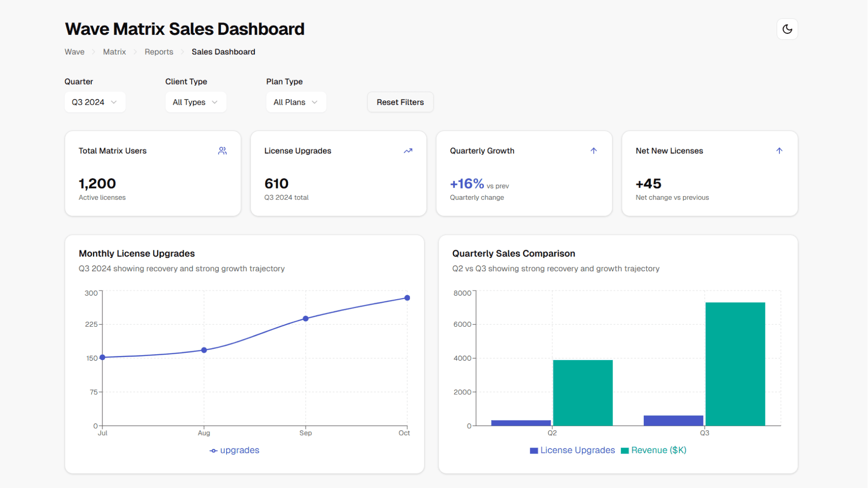Click chevron separator before Sales Dashboard breadcrumb

click(x=183, y=52)
